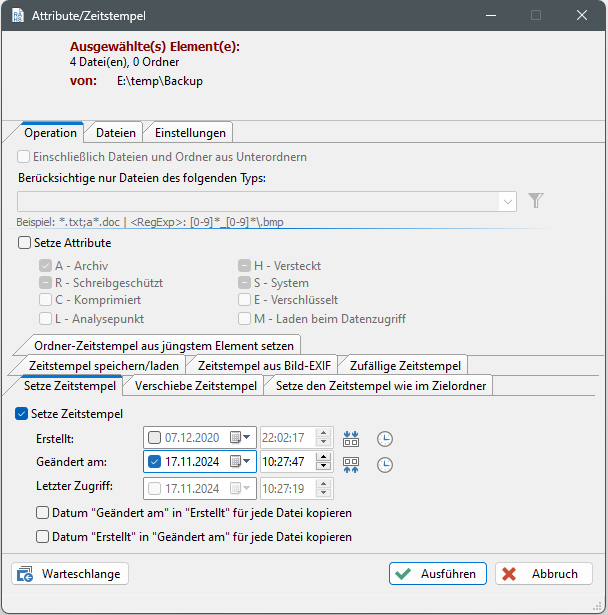This screenshot has width=608, height=615.
Task: Click the clock icon in Geändert am row
Action: 385,463
